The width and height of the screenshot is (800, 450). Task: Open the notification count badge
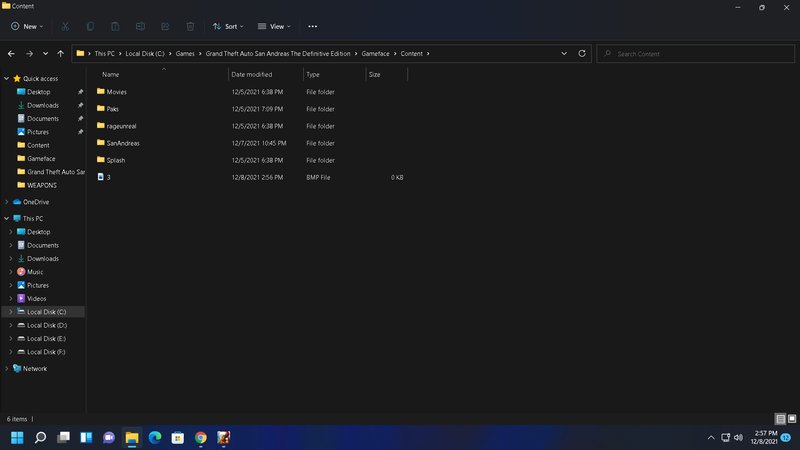coord(786,437)
